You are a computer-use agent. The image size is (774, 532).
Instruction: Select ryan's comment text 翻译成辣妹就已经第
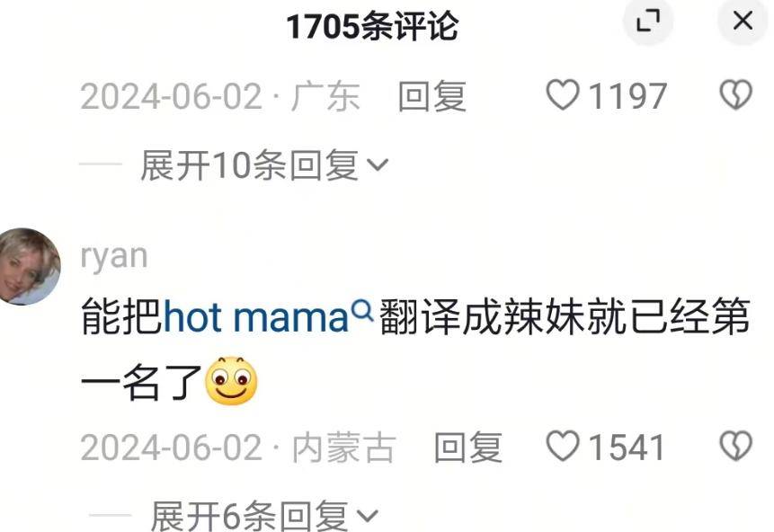[565, 317]
